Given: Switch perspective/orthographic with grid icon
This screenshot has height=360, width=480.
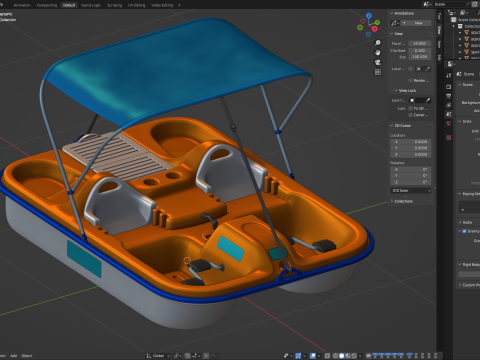Looking at the screenshot, I should (x=378, y=72).
